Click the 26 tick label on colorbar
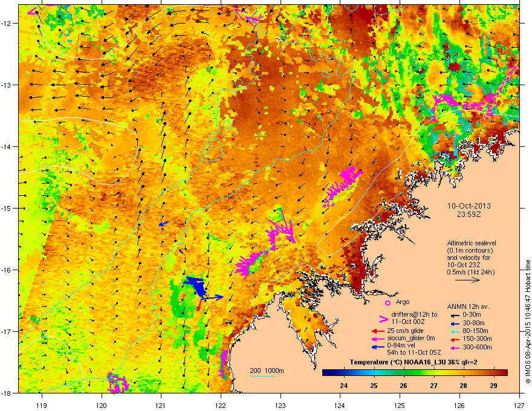 click(x=403, y=386)
